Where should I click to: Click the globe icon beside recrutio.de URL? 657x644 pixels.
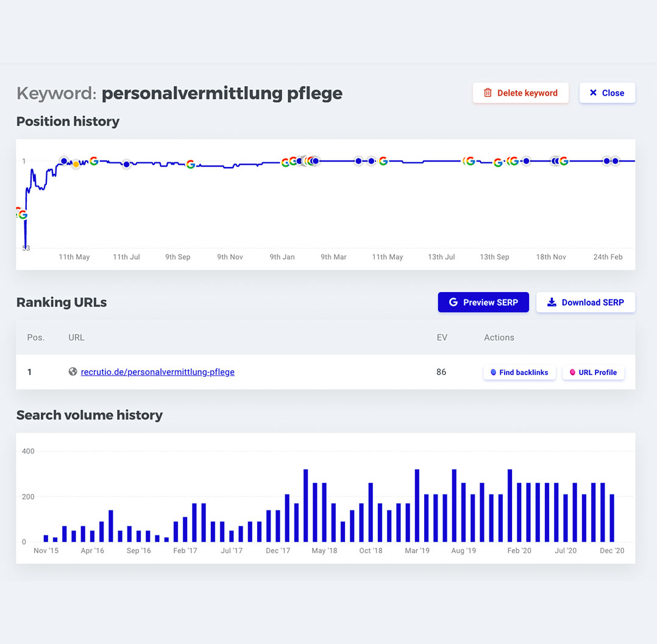pyautogui.click(x=73, y=371)
